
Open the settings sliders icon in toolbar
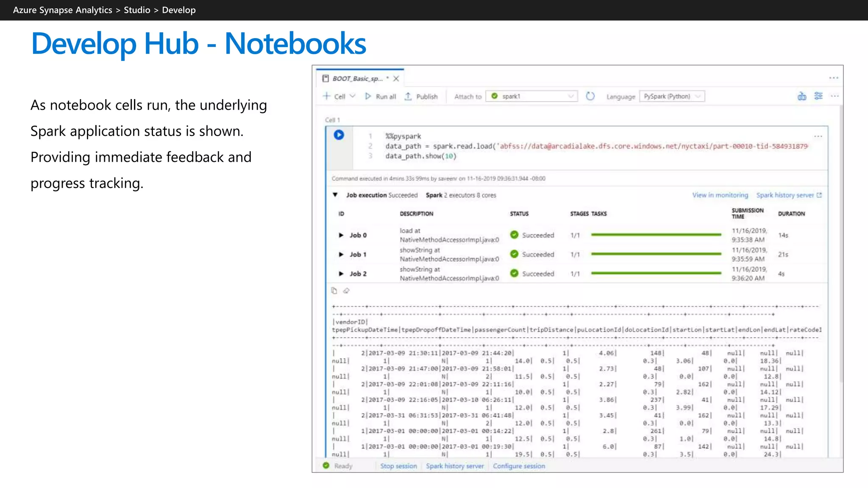click(x=818, y=96)
